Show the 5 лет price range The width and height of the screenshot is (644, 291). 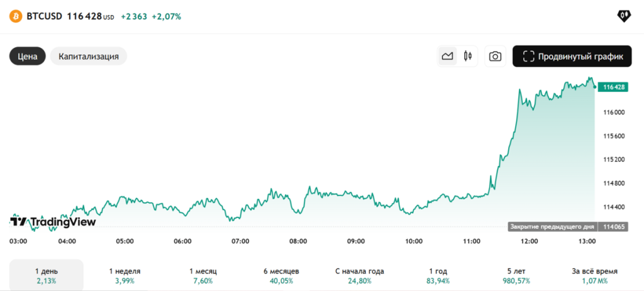pyautogui.click(x=516, y=275)
